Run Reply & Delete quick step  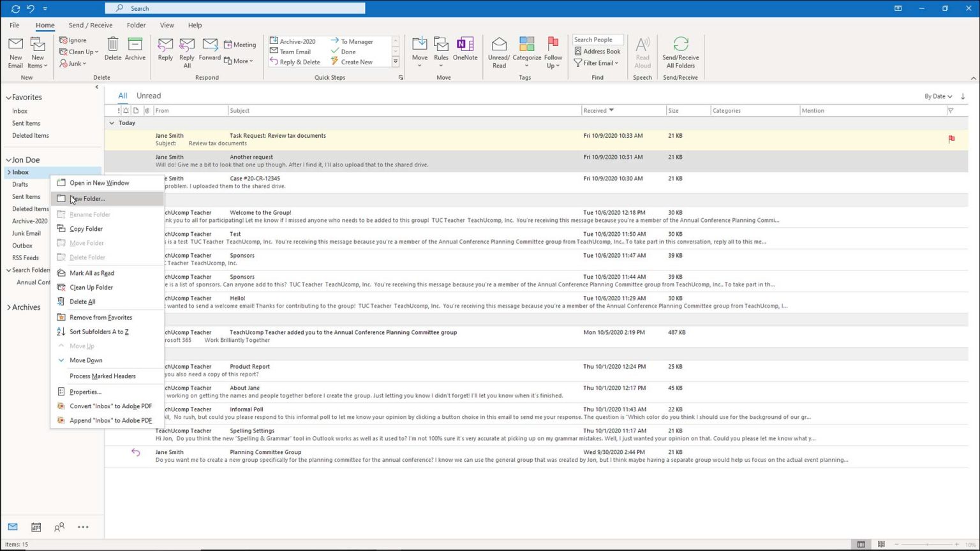[x=295, y=62]
